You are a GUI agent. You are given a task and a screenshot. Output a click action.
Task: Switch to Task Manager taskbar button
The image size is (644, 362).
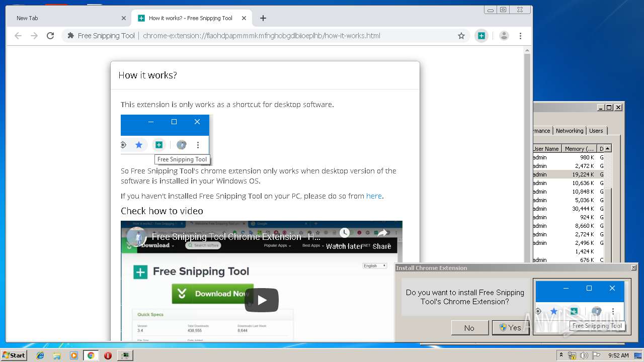click(x=125, y=355)
